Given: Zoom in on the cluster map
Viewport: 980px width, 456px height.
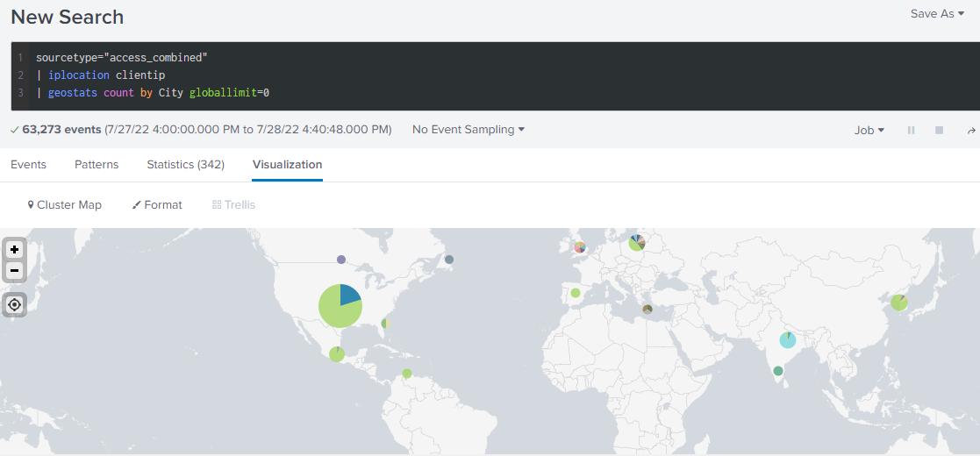Looking at the screenshot, I should [x=14, y=250].
